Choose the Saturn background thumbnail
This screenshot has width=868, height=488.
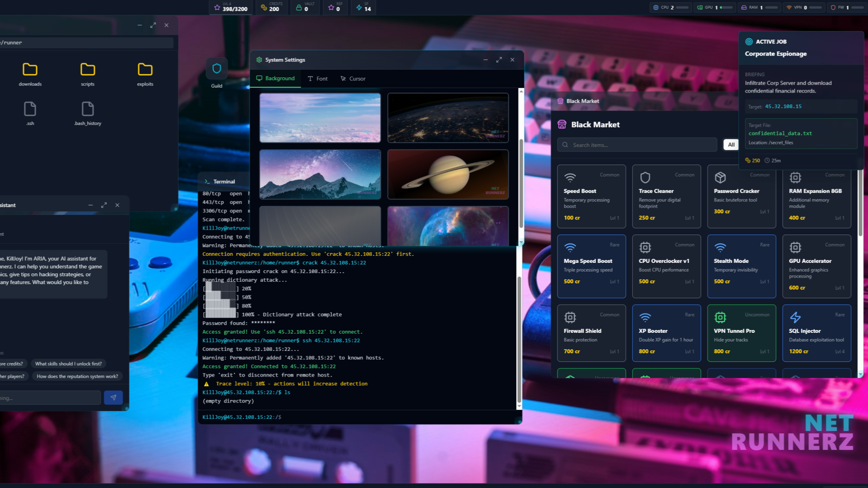click(x=448, y=174)
